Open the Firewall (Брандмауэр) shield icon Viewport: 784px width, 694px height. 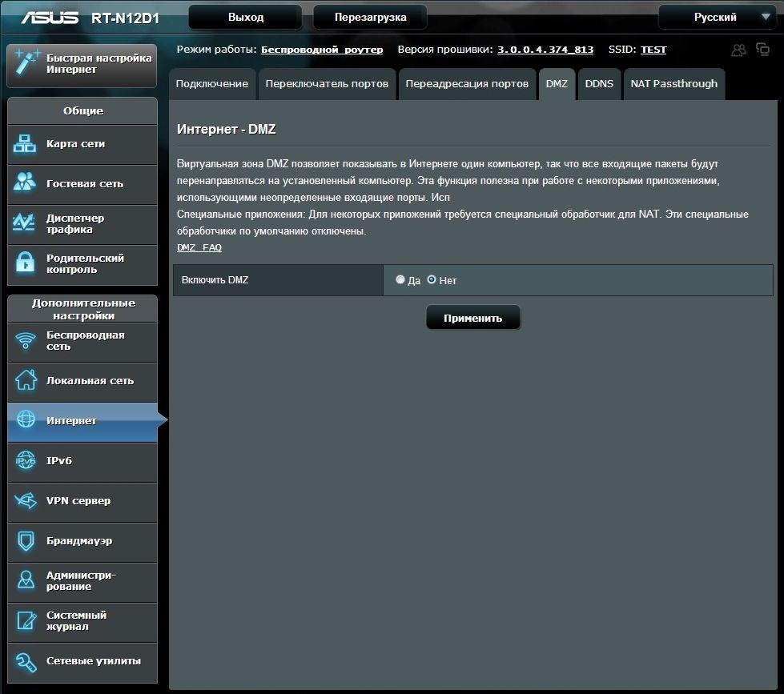[x=26, y=541]
